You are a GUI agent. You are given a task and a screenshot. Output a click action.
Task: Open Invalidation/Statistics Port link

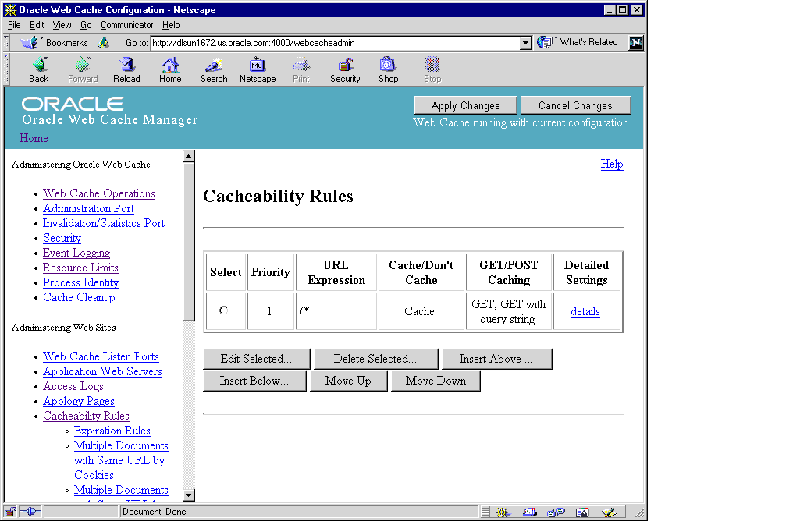point(104,223)
